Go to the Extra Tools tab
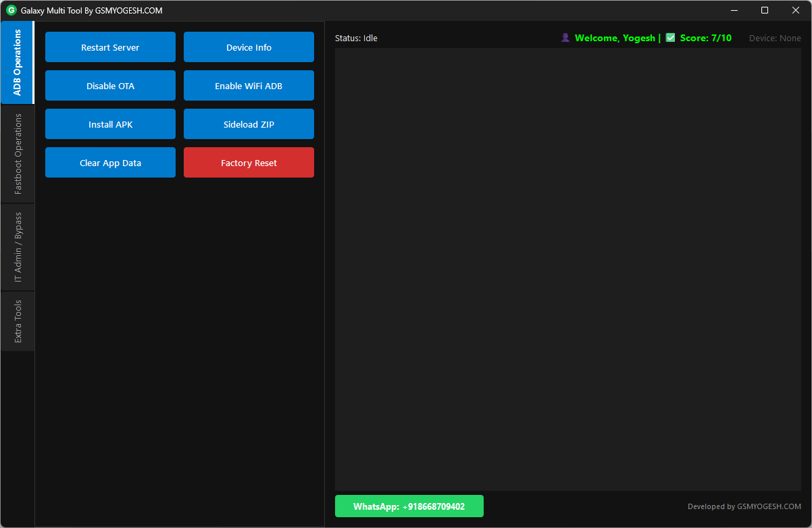The height and width of the screenshot is (528, 812). tap(18, 321)
